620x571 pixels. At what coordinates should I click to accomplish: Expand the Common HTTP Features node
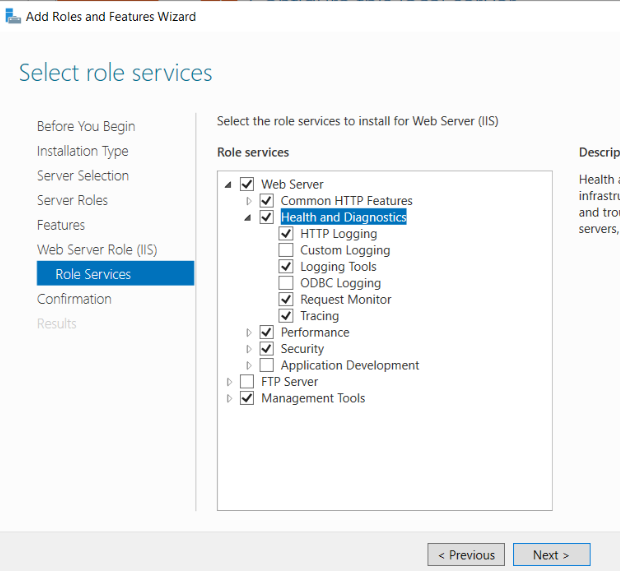[x=248, y=201]
